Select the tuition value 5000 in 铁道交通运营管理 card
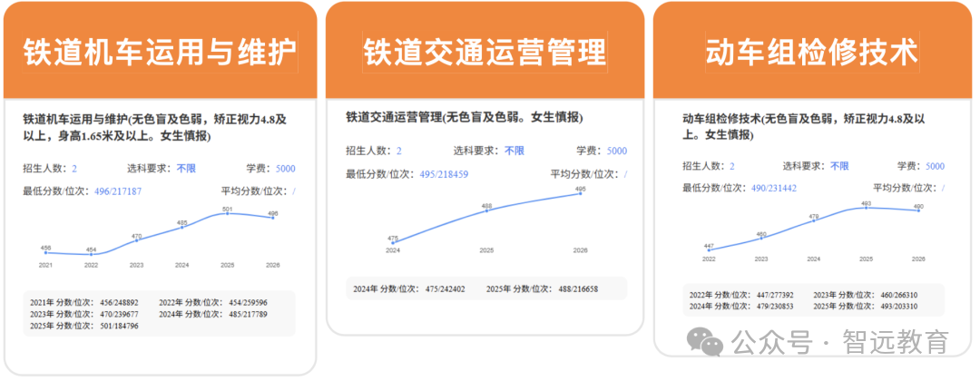The width and height of the screenshot is (980, 381). pyautogui.click(x=616, y=151)
